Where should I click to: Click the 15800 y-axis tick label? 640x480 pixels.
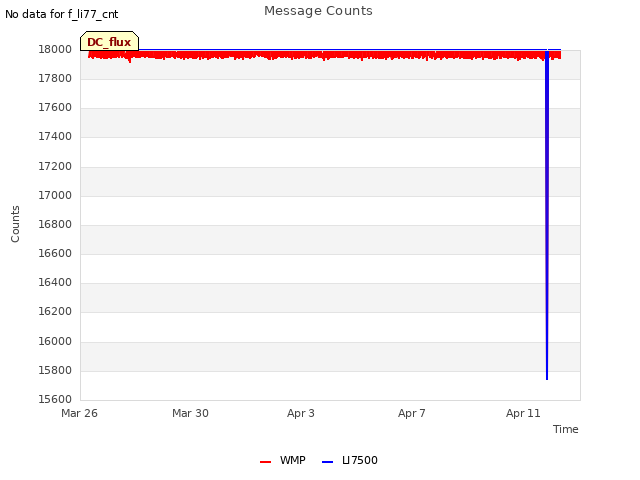(55, 370)
